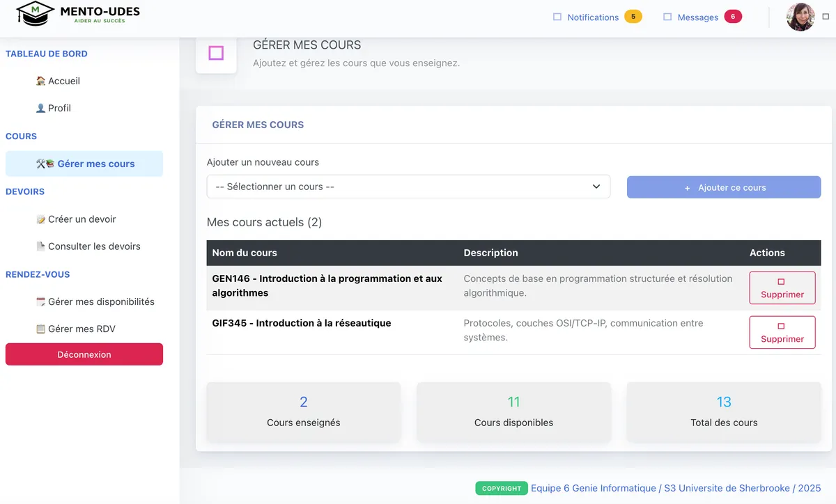This screenshot has width=836, height=504.
Task: Open Gérer mes RDV using its date icon
Action: [x=40, y=328]
